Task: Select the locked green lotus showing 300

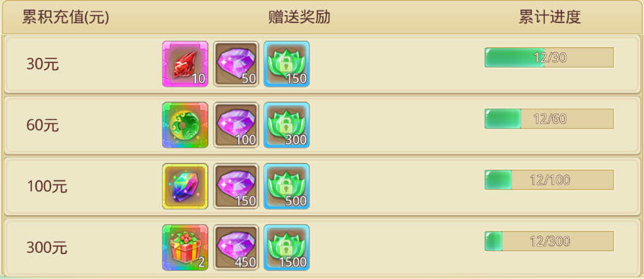Action: pos(287,125)
